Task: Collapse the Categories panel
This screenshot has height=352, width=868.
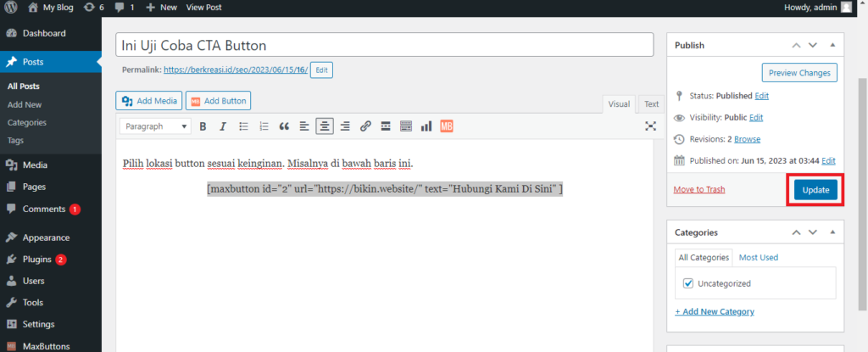Action: pyautogui.click(x=832, y=232)
